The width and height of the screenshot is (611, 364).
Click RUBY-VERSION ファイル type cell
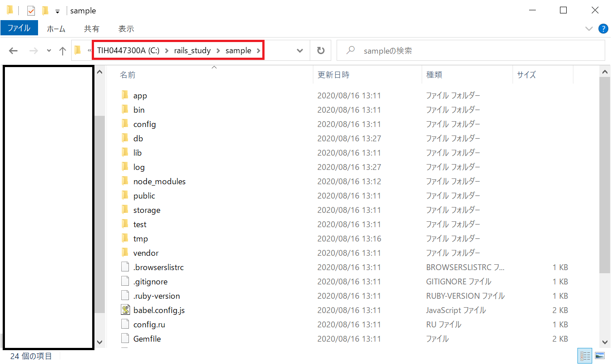[466, 296]
